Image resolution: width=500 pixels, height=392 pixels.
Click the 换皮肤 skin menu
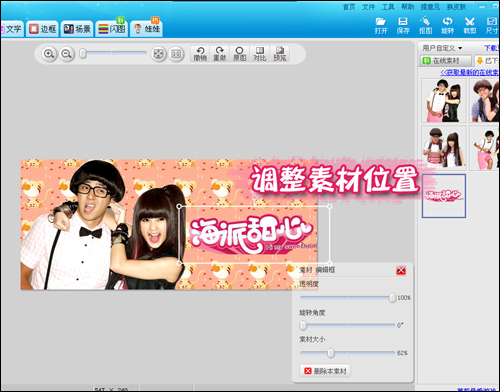[x=456, y=7]
